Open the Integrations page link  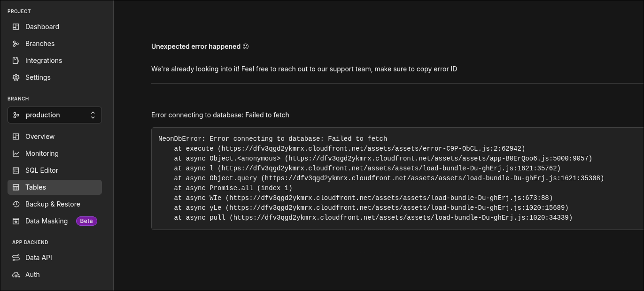[x=44, y=61]
